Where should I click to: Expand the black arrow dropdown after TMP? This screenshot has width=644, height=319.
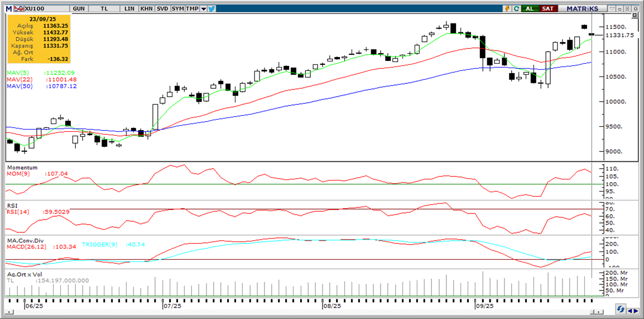[203, 8]
